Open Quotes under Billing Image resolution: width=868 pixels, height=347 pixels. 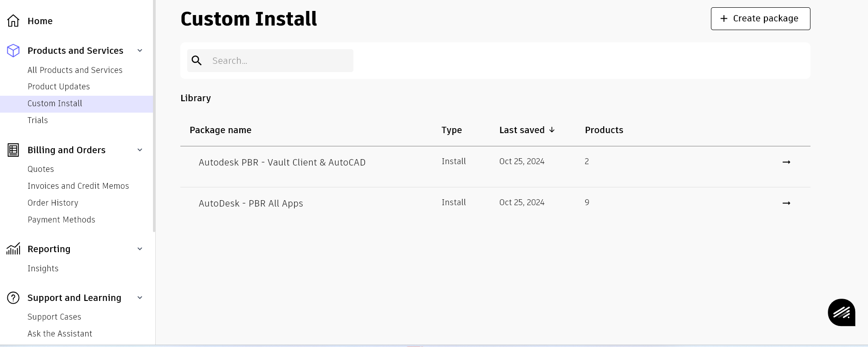pyautogui.click(x=41, y=169)
